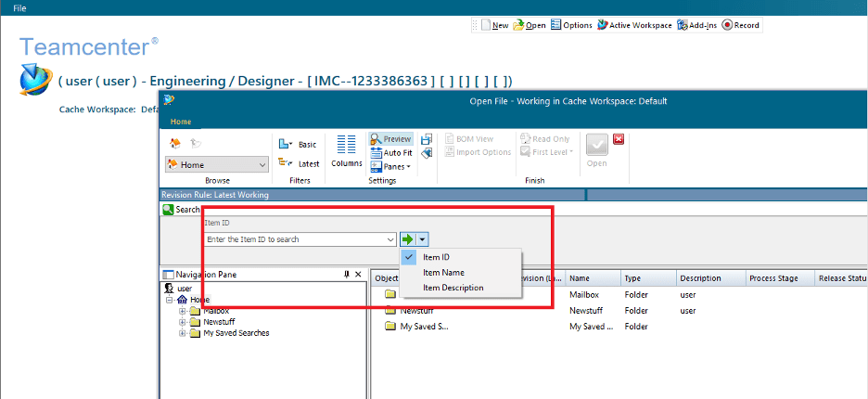Select Newstuff folder in navigation tree
Screen dimensions: 868x399
point(218,322)
